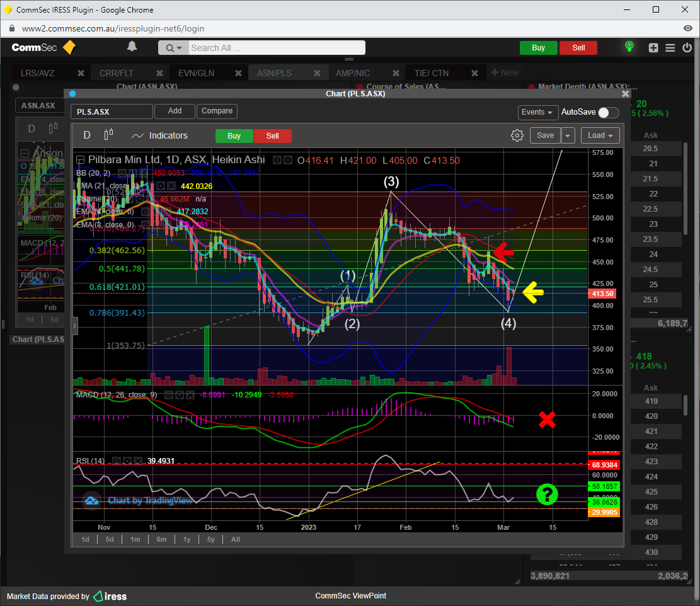Click the power logout icon
The height and width of the screenshot is (606, 700).
(x=687, y=47)
